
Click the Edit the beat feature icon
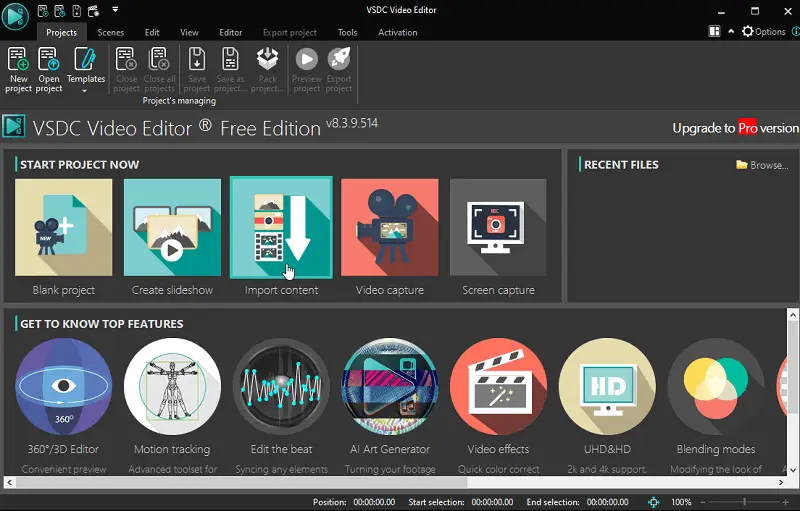281,387
